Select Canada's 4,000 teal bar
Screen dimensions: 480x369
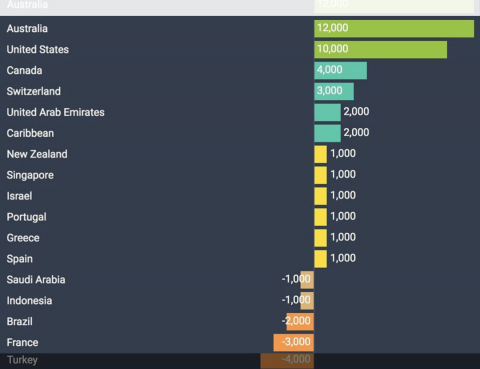click(x=340, y=70)
